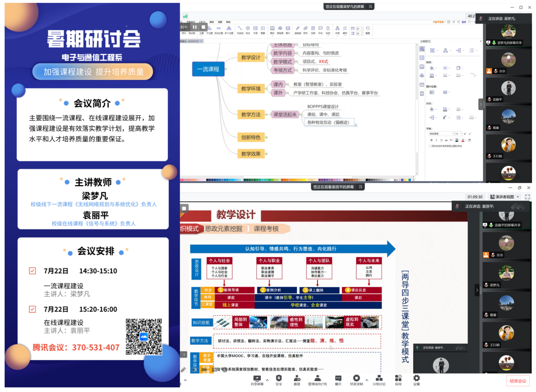Toggle full screen icon beside 演讲者视图
This screenshot has height=392, width=536.
pos(527,197)
